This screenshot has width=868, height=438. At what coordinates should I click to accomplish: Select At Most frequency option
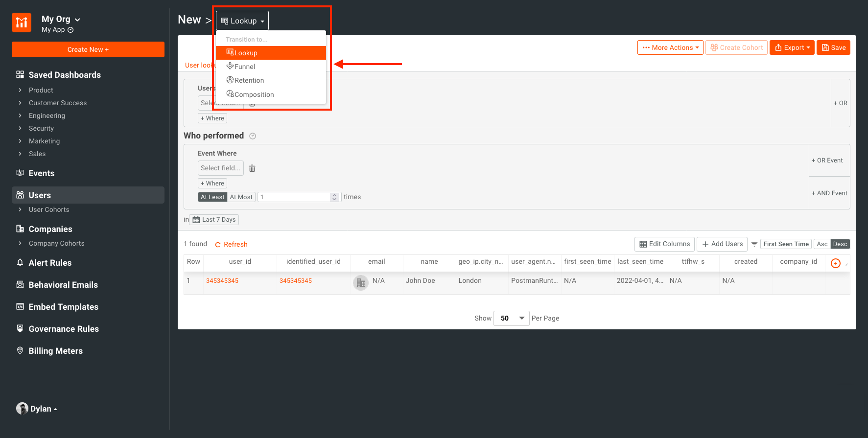pyautogui.click(x=241, y=197)
